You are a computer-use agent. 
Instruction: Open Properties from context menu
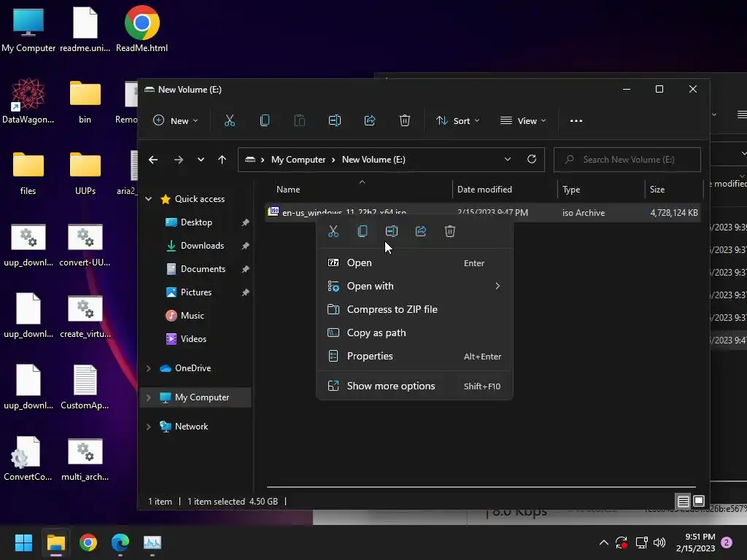point(414,356)
